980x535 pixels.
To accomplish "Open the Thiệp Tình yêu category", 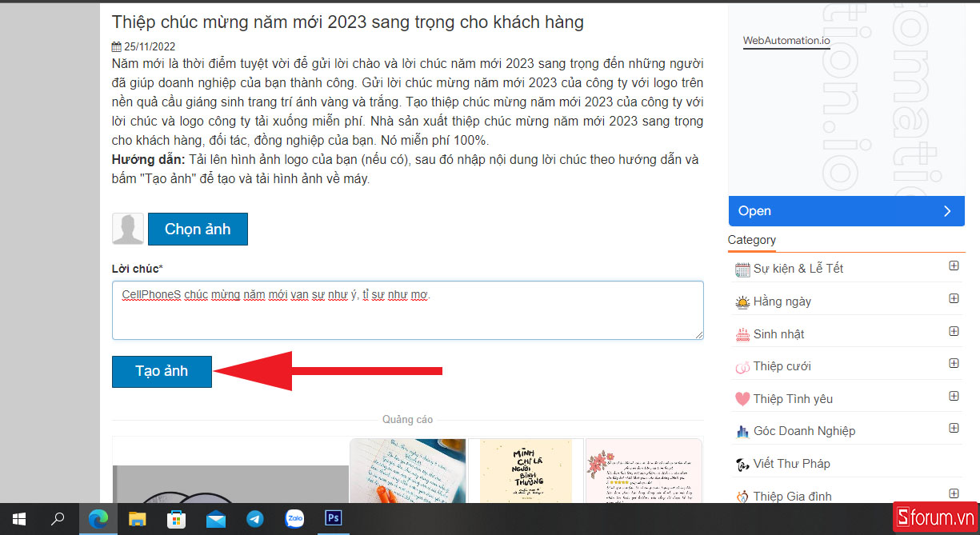I will pyautogui.click(x=793, y=399).
